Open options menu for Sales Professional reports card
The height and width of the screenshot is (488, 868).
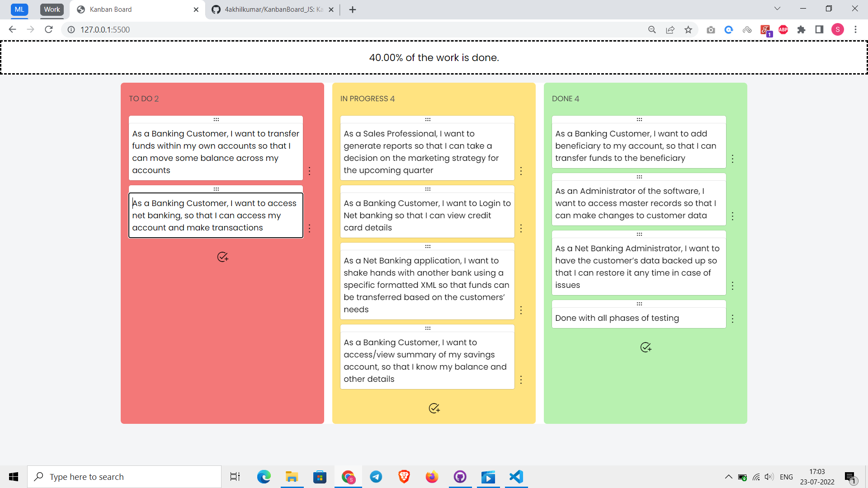[521, 171]
